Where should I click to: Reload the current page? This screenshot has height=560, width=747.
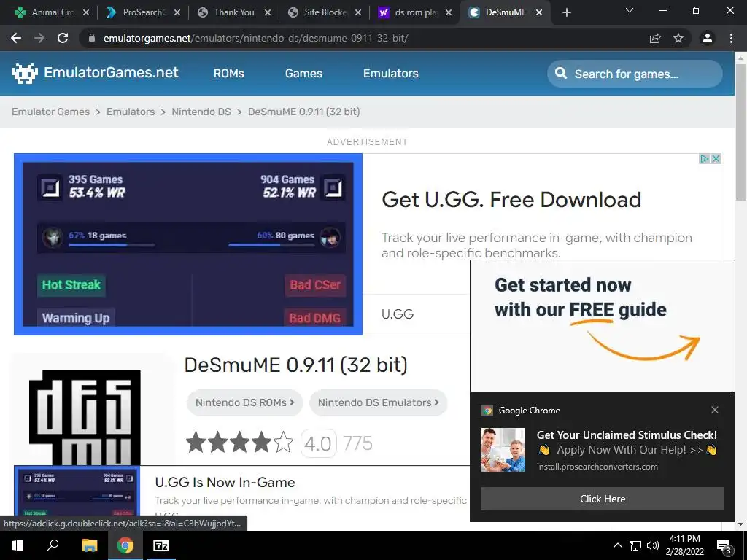(63, 38)
